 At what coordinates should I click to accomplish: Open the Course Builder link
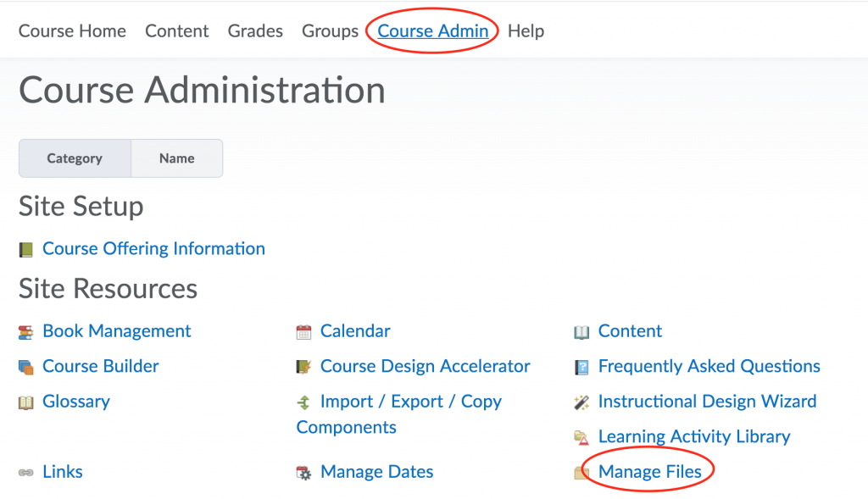click(x=100, y=366)
